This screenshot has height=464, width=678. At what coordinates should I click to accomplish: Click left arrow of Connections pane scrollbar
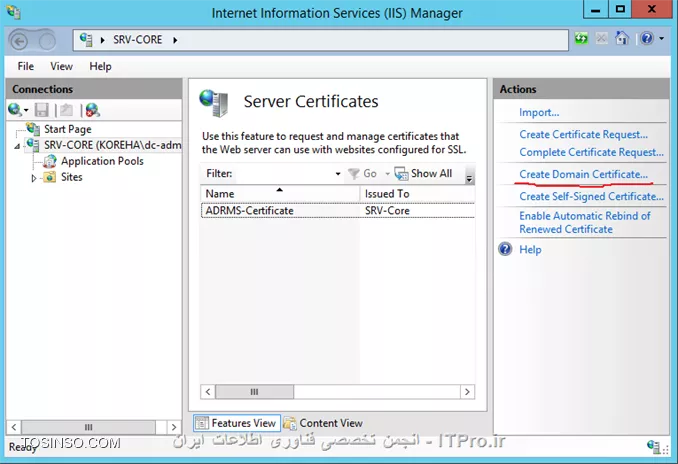point(14,427)
